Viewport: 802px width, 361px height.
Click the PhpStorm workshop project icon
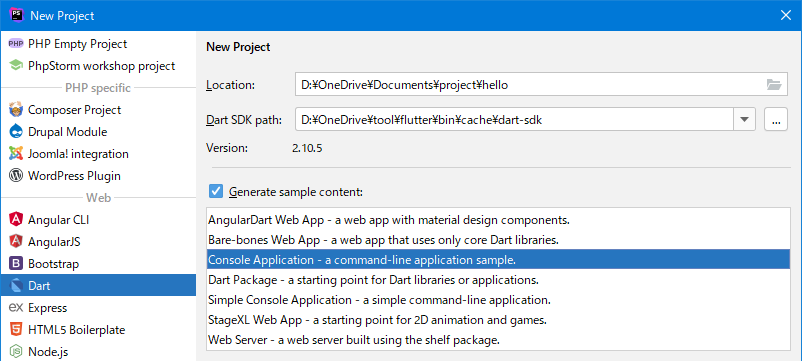click(x=16, y=66)
